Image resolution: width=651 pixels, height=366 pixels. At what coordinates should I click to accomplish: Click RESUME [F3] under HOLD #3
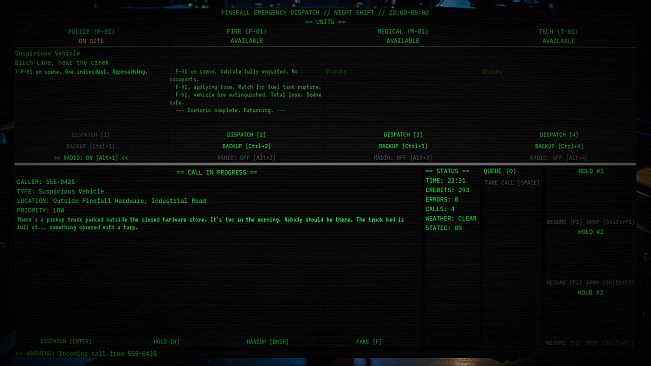564,343
